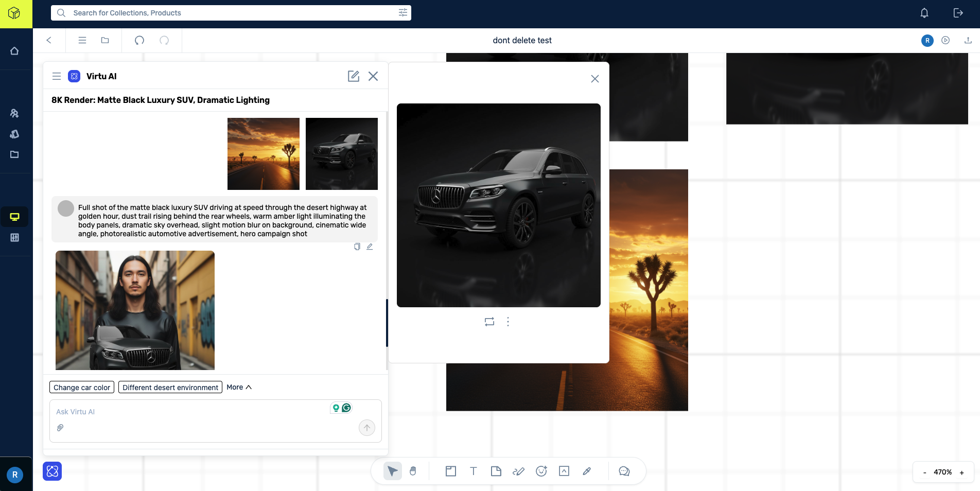This screenshot has width=980, height=491.
Task: Open the Comment tool
Action: tap(624, 471)
